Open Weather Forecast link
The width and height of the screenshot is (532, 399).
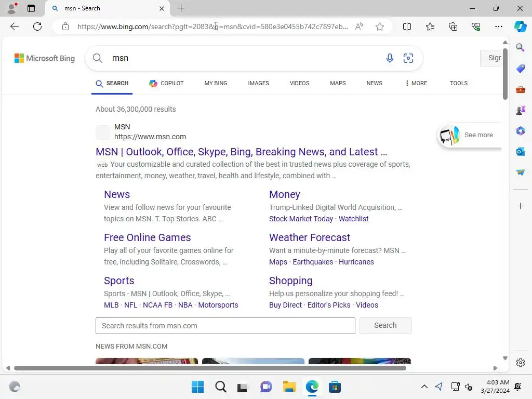[310, 237]
